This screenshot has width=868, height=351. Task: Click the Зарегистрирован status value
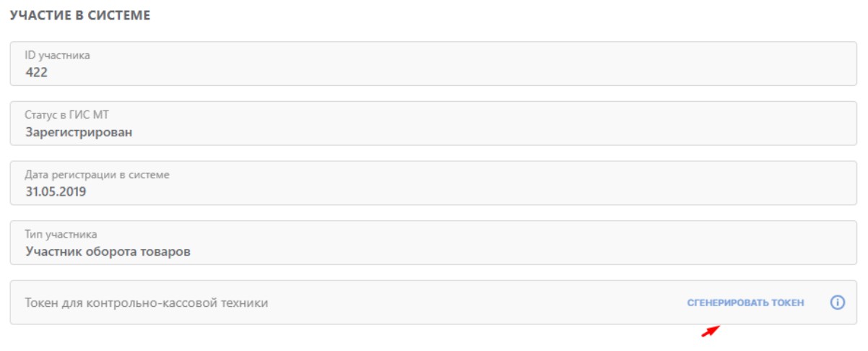[79, 131]
